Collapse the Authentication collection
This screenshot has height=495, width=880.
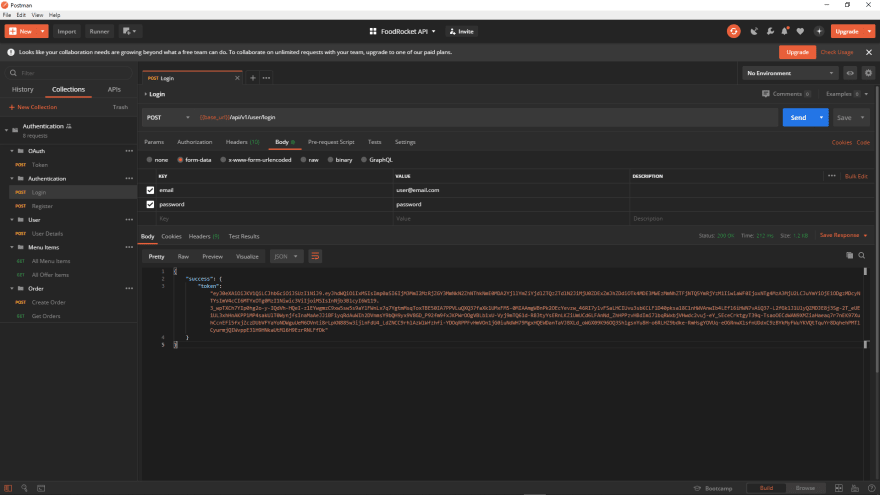click(7, 130)
